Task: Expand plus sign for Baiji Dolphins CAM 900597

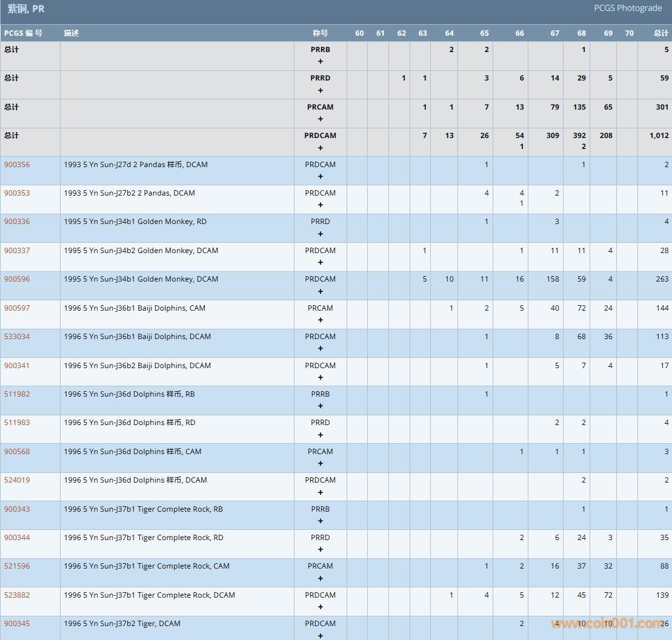Action: click(x=321, y=320)
